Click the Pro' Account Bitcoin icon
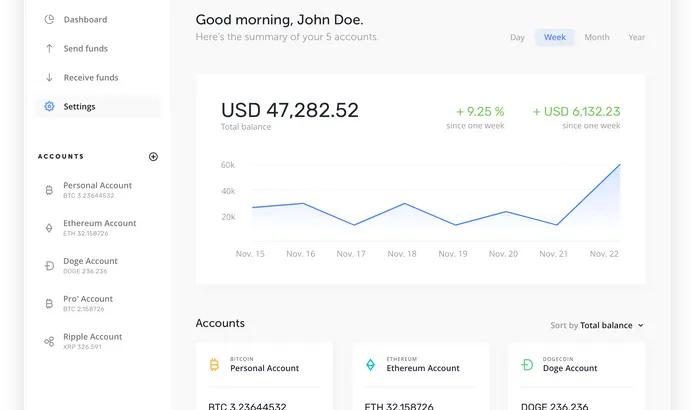Image resolution: width=696 pixels, height=410 pixels. 49,304
